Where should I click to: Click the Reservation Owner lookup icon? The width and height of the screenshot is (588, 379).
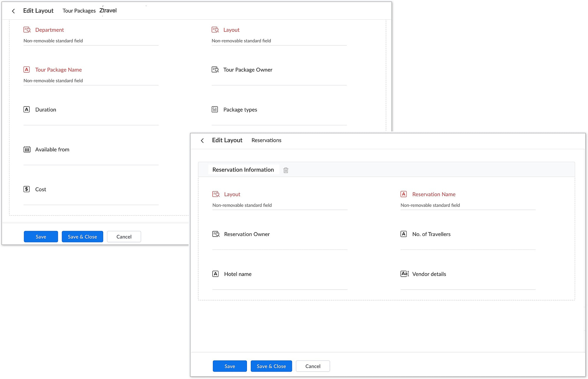[x=216, y=234]
